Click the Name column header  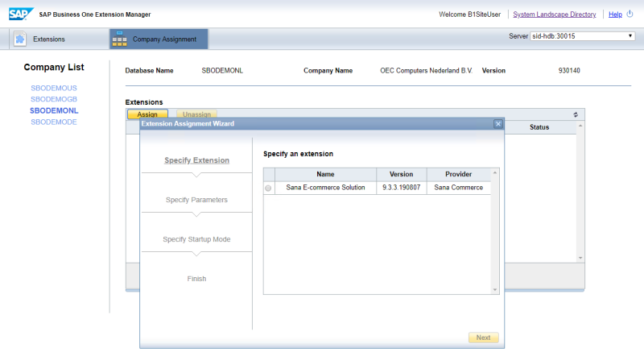pyautogui.click(x=325, y=174)
